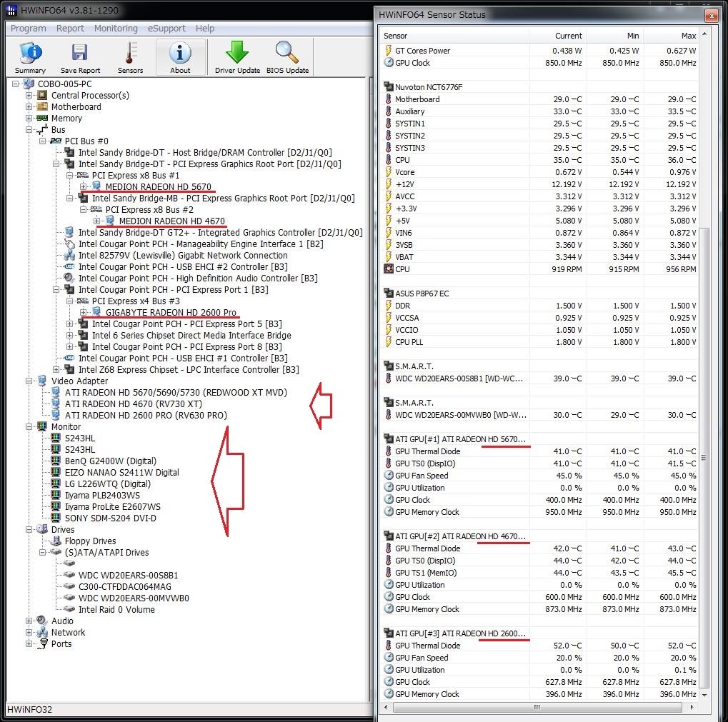Select EIZO NANAO S2411W Digital monitor

pyautogui.click(x=121, y=472)
